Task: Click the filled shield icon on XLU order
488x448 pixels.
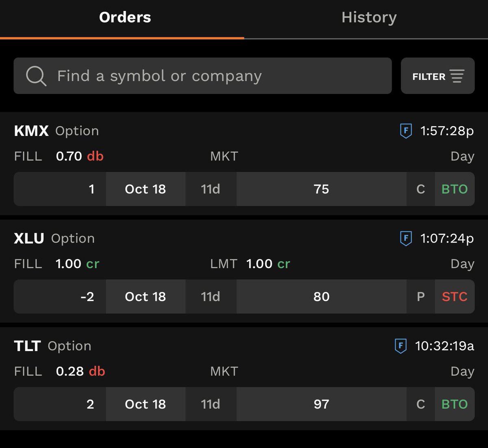Action: (x=405, y=238)
